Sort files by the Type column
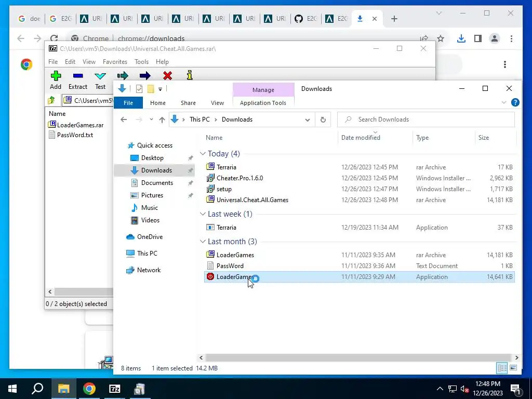This screenshot has height=399, width=532. 422,137
